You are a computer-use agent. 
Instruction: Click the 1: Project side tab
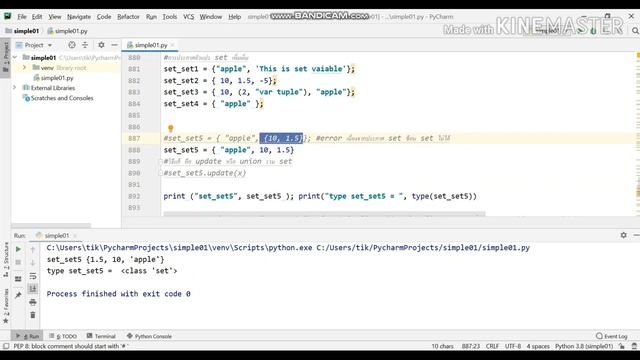click(x=6, y=57)
